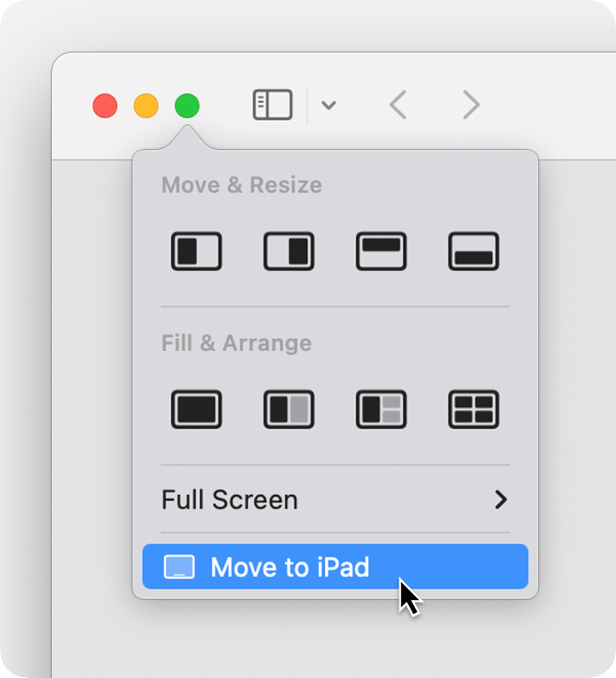Click the iPad display icon
The image size is (616, 678).
click(x=180, y=567)
